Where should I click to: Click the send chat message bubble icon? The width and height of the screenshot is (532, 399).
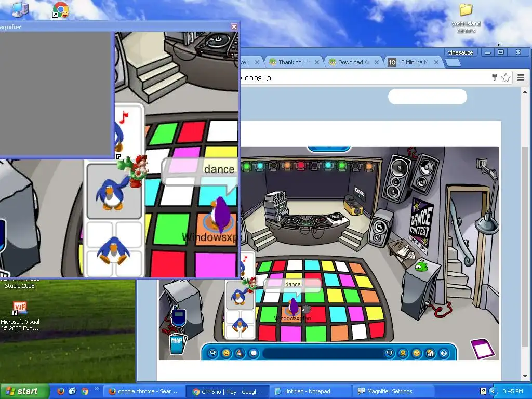click(389, 353)
